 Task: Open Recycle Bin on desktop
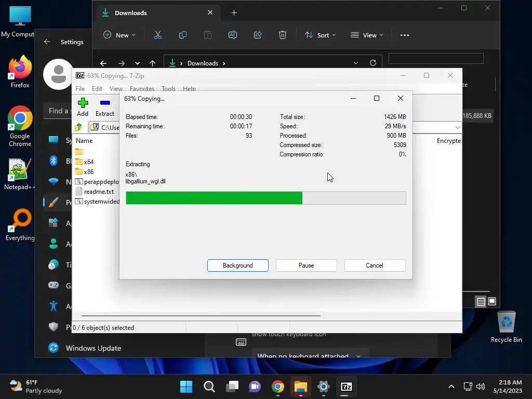[506, 327]
